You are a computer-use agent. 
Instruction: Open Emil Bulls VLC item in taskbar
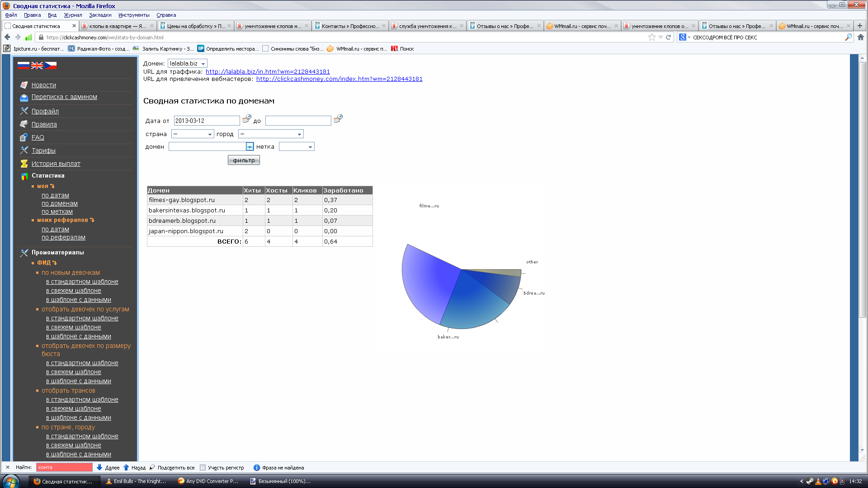tap(137, 481)
